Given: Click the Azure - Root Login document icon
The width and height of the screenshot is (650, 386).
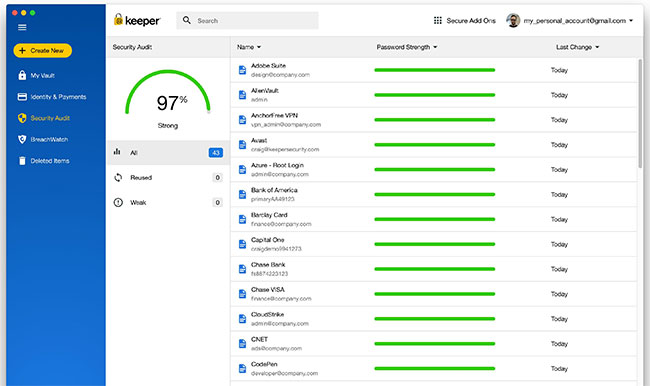Looking at the screenshot, I should (243, 170).
